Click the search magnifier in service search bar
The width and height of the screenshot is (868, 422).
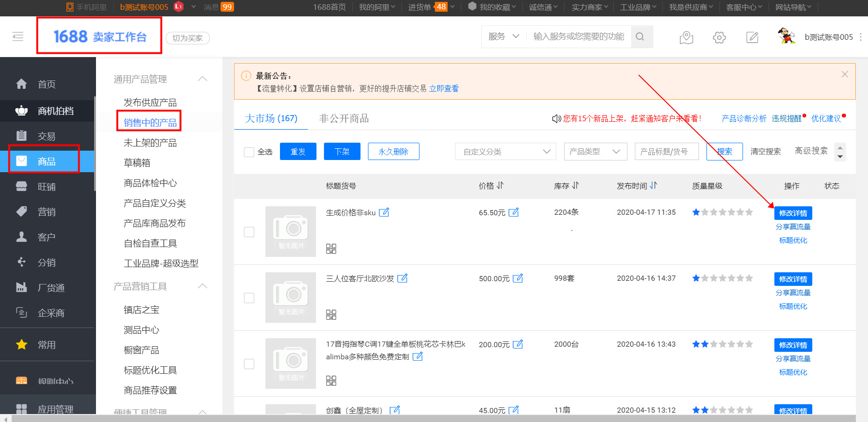[640, 36]
